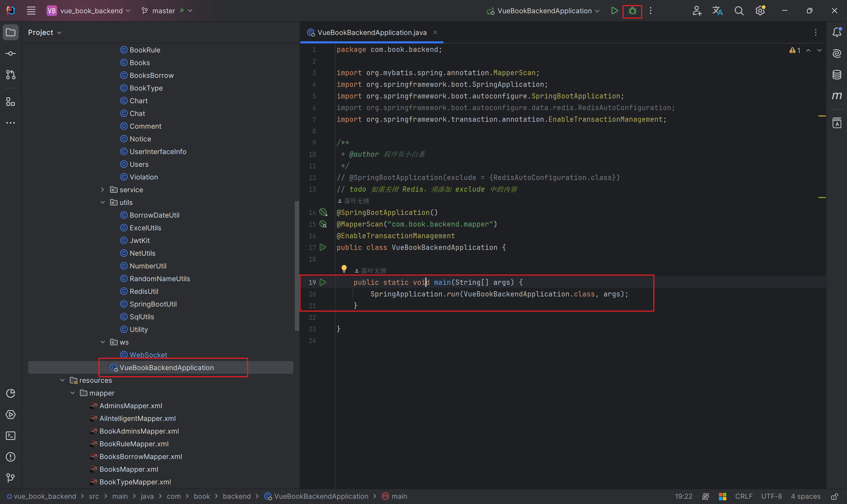Select the VueBookBackendApplication.java editor tab
Image resolution: width=847 pixels, height=504 pixels.
click(x=372, y=32)
